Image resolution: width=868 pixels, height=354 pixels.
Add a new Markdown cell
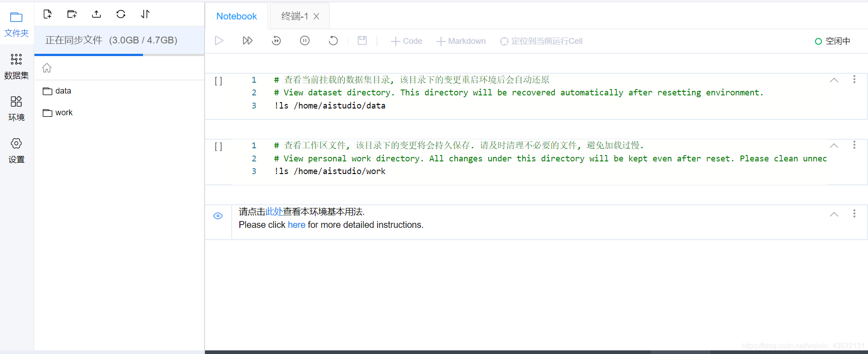point(461,41)
